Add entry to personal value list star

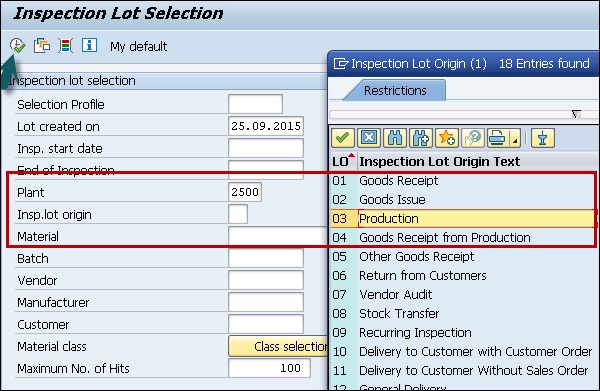pos(447,138)
